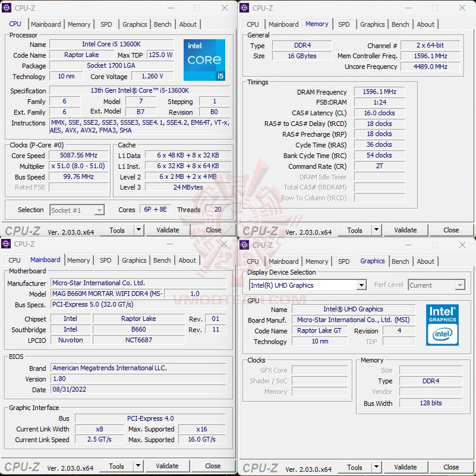Screen dimensions: 476x476
Task: Click the Level 3 cache 24 MBytes value
Action: [x=188, y=187]
